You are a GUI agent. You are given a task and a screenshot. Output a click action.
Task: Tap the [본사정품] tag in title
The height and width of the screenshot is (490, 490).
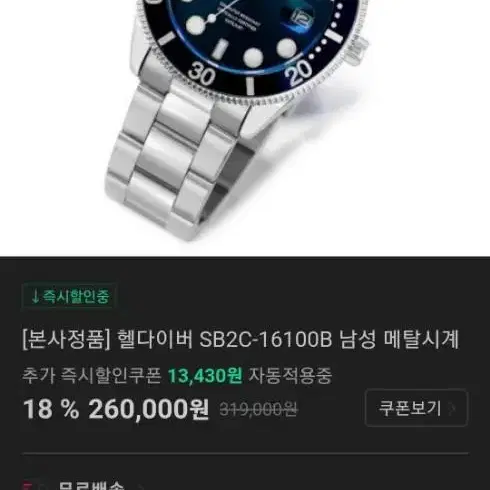tap(66, 339)
